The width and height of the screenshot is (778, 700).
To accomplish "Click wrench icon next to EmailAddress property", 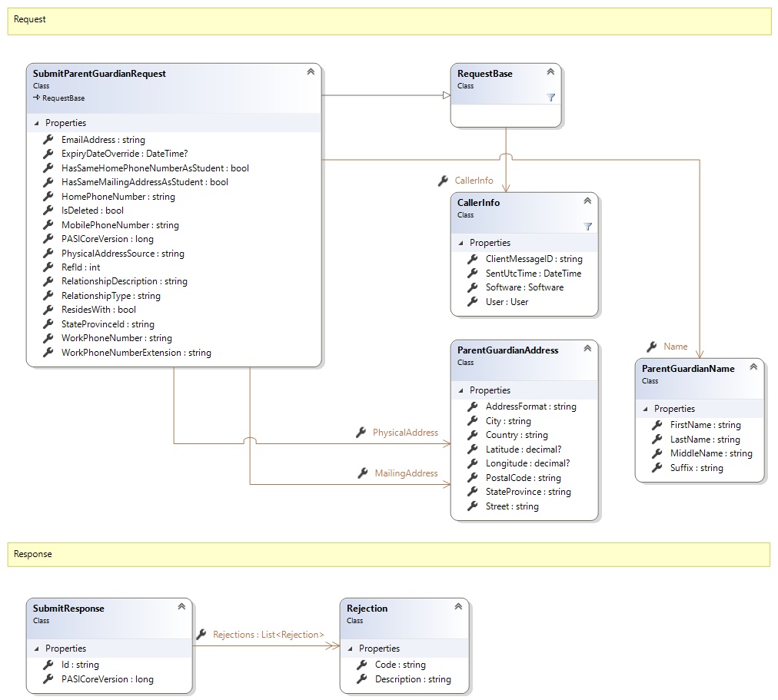I will [48, 140].
